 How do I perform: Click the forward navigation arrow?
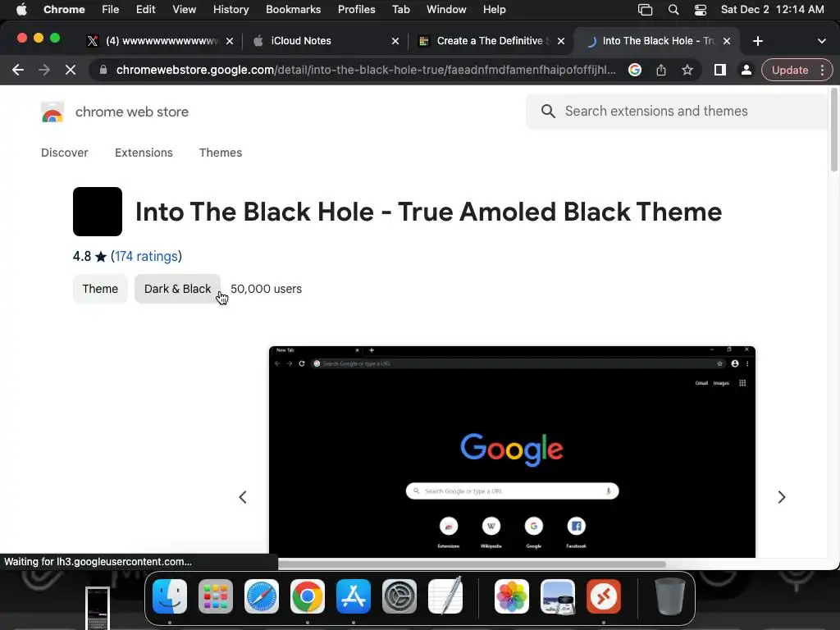(44, 71)
